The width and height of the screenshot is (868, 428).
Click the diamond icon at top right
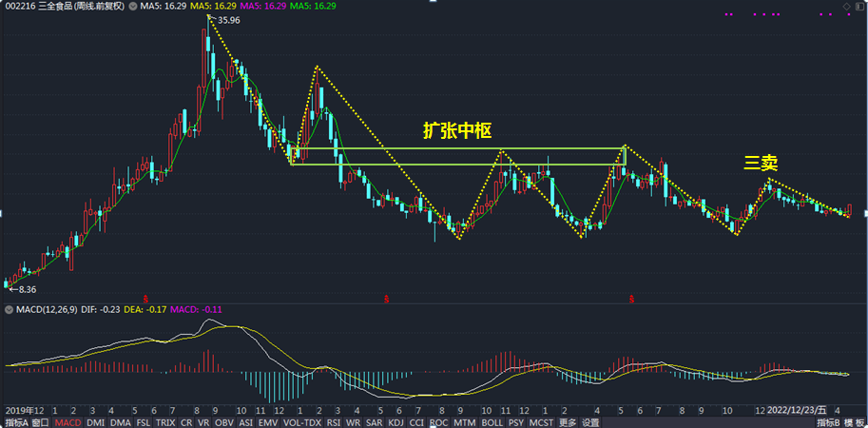(846, 7)
